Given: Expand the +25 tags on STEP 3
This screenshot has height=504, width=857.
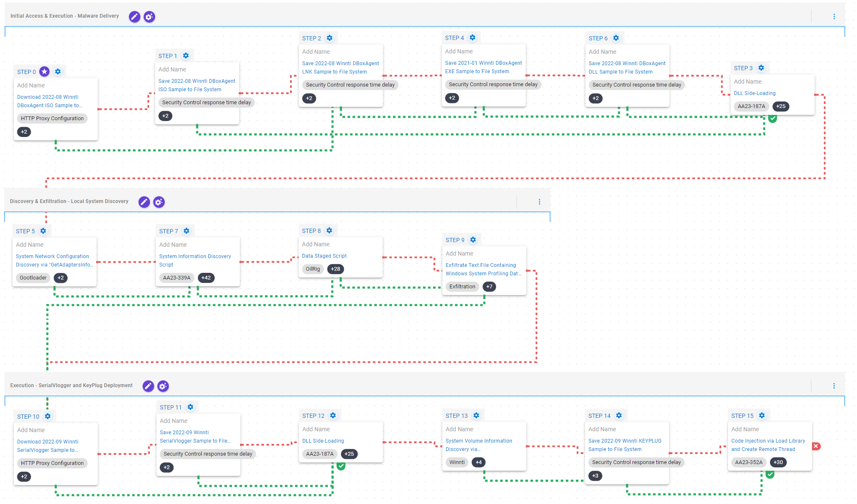Looking at the screenshot, I should pos(781,106).
